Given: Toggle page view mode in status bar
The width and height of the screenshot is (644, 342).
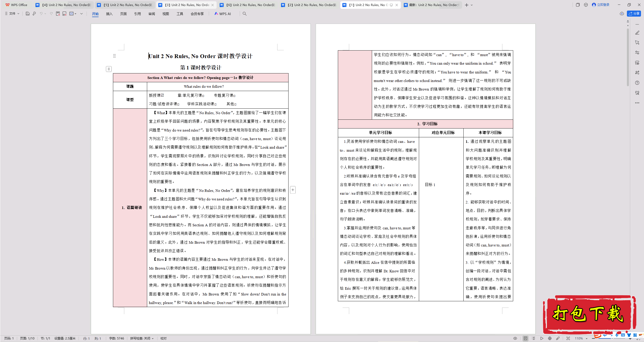Looking at the screenshot, I should tap(526, 338).
